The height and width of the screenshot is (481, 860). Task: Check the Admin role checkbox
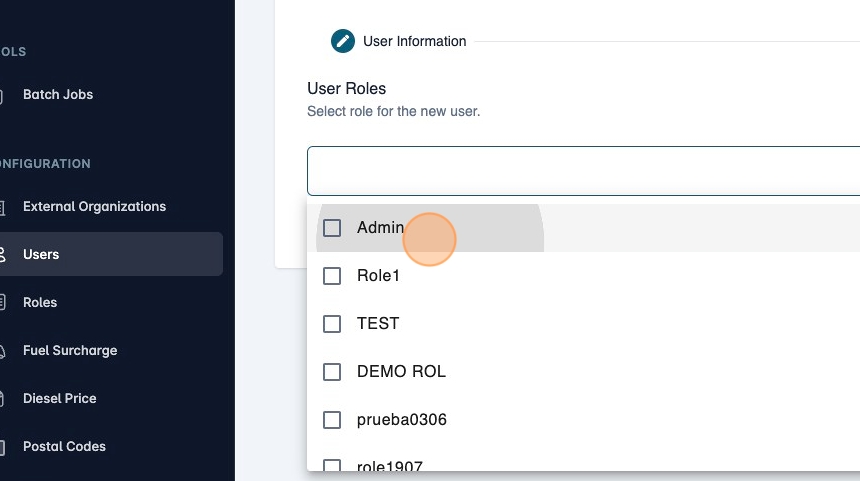pos(332,228)
